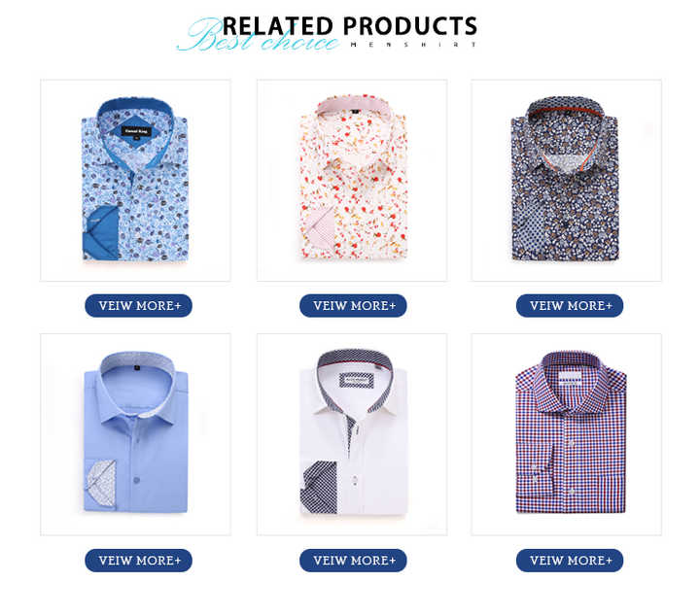Click VEIW MORE+ under gingham check shirt

click(570, 561)
